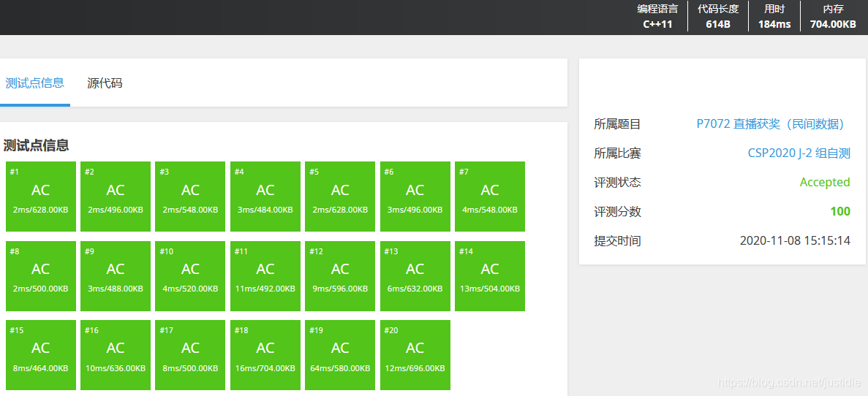Screen dimensions: 868x396
Task: View test case #17 result tile
Action: click(x=190, y=355)
